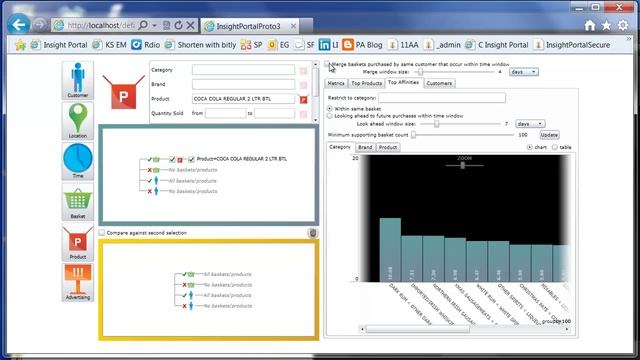Select table view radio button
640x360 pixels.
555,147
